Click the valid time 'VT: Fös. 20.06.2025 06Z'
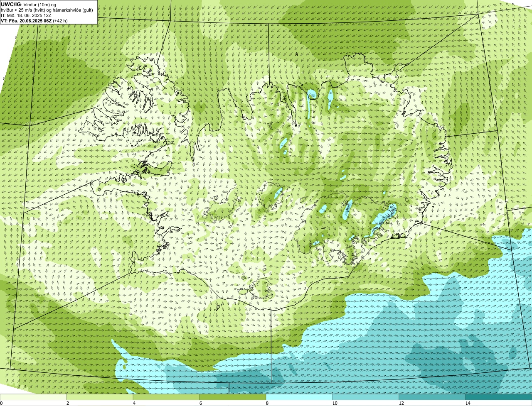The image size is (532, 406). pos(26,21)
